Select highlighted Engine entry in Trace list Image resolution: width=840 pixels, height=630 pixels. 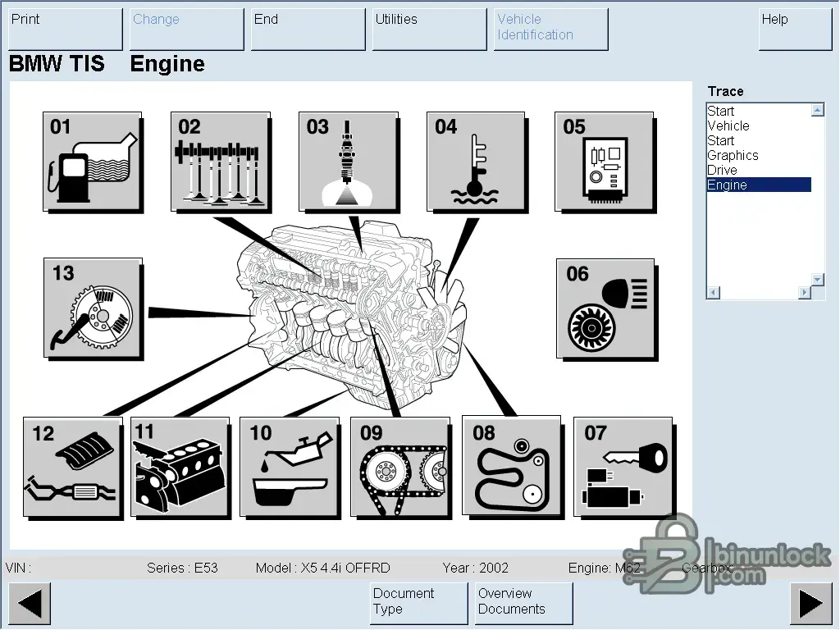tap(759, 185)
